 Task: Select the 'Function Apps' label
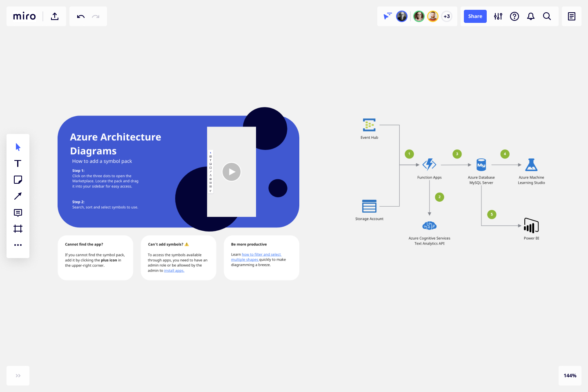click(x=429, y=178)
